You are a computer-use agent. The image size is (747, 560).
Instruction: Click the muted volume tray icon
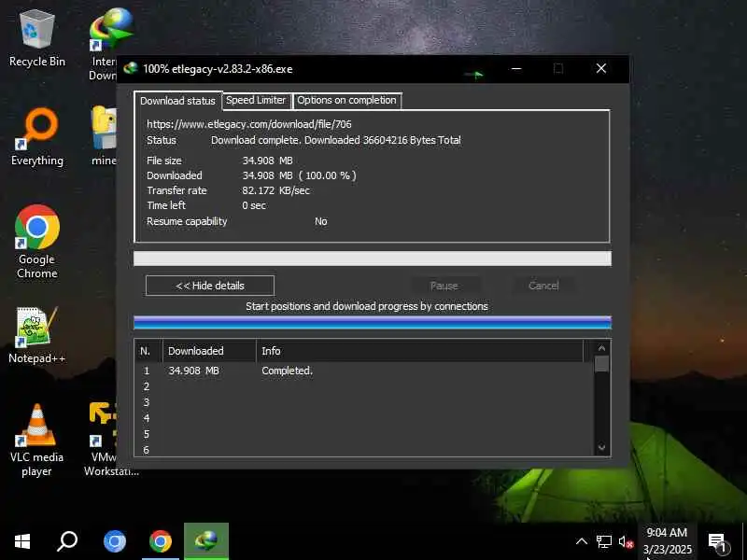(x=626, y=542)
